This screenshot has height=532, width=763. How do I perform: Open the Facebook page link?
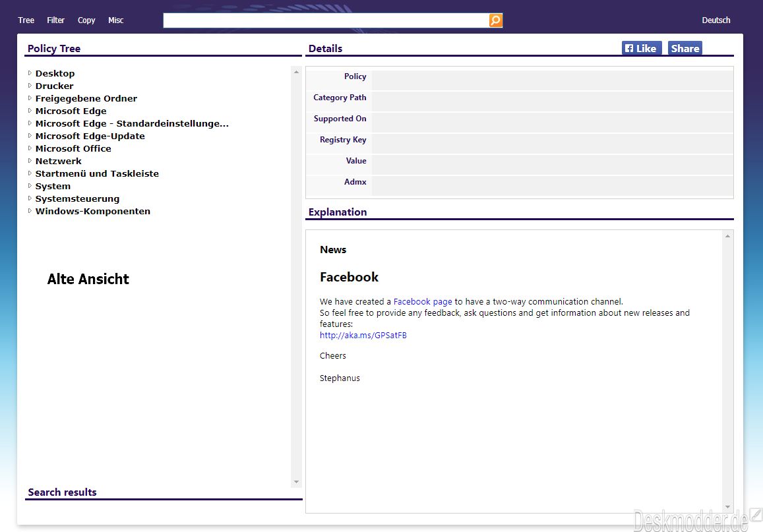coord(422,301)
